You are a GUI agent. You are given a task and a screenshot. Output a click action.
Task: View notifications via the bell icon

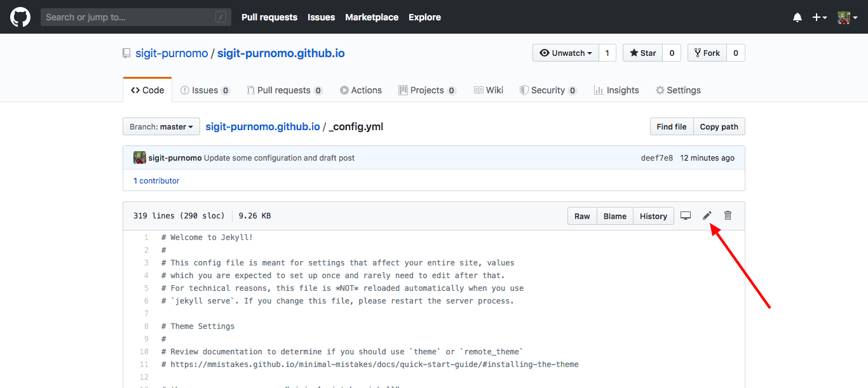tap(797, 17)
